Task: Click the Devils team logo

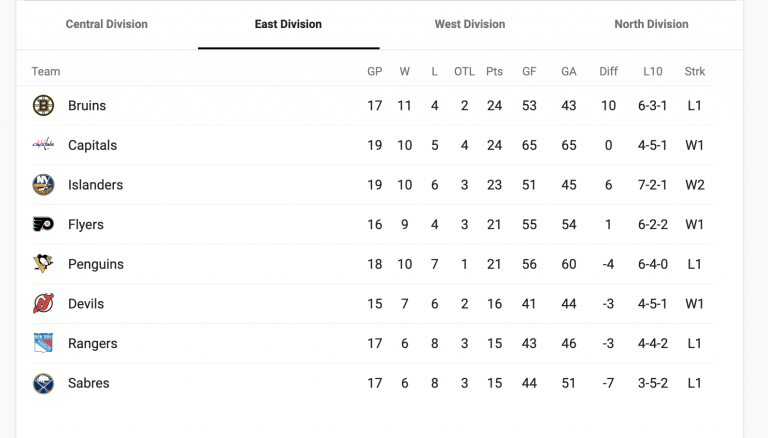Action: pos(43,304)
